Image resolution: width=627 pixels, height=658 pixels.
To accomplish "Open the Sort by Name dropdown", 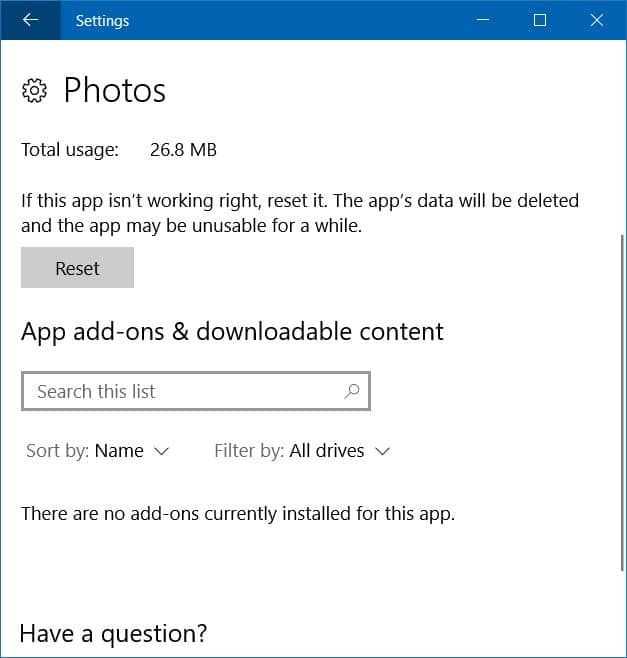I will coord(97,451).
